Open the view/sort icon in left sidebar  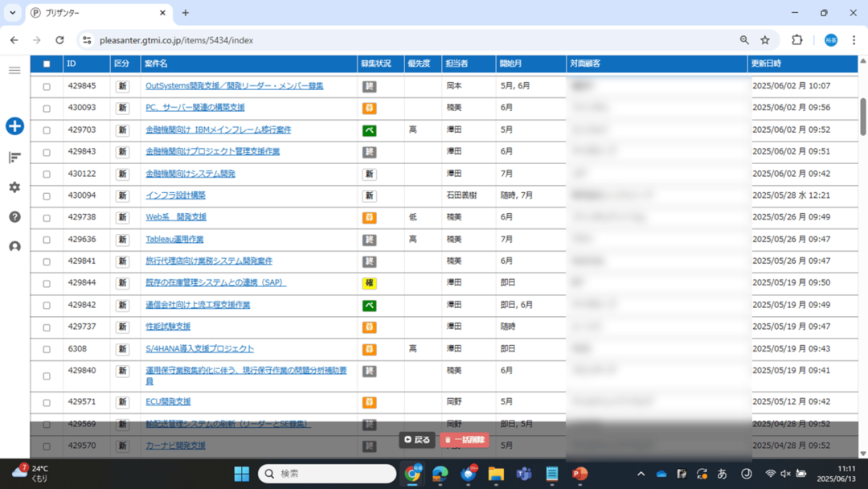tap(14, 158)
